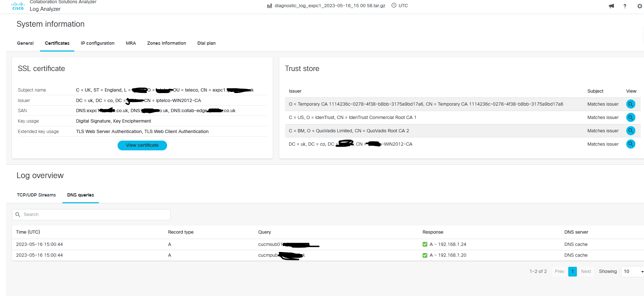The height and width of the screenshot is (296, 644).
Task: Click the QuoVadis Root CA 2 issuer text
Action: (349, 131)
